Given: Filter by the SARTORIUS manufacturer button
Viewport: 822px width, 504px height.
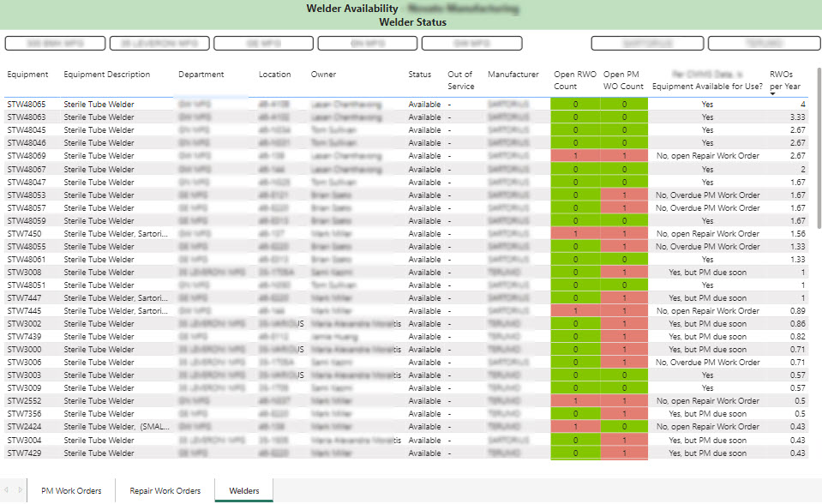Looking at the screenshot, I should [645, 43].
